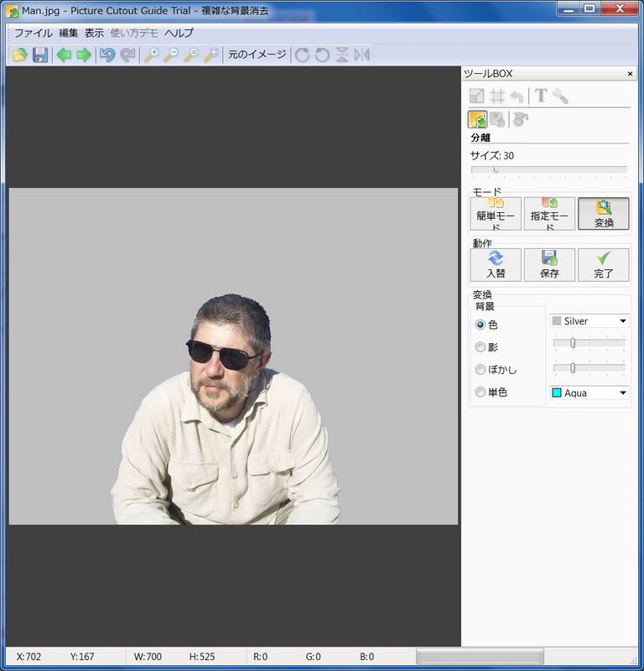Rotate the image counterclockwise
The image size is (644, 671).
click(322, 55)
